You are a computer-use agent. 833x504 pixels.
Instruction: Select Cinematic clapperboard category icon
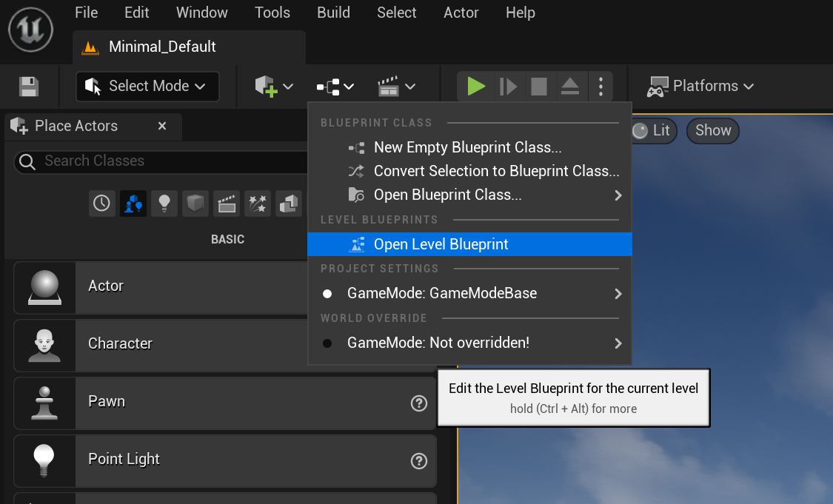pyautogui.click(x=227, y=204)
